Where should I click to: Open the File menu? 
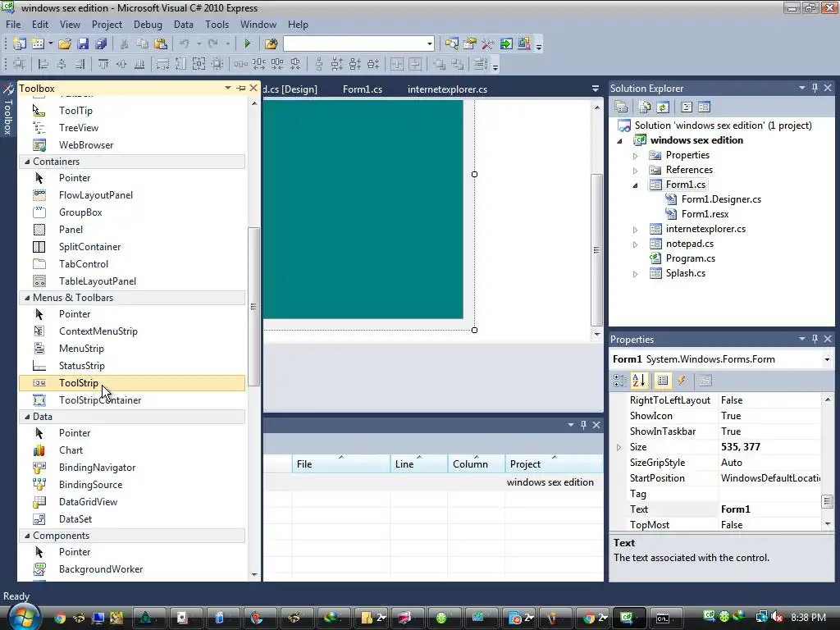click(13, 25)
